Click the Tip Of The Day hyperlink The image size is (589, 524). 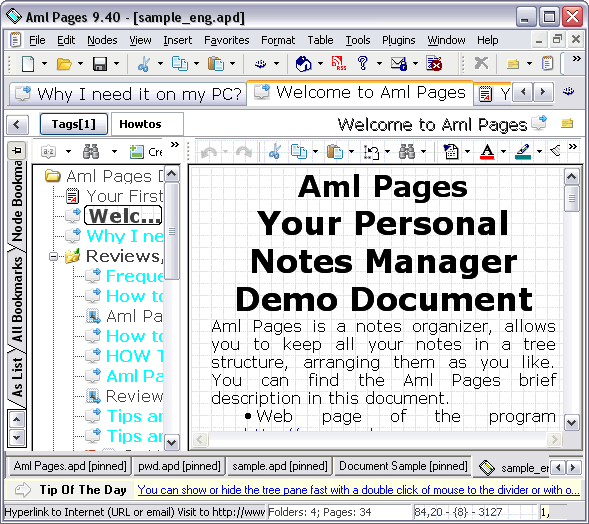coord(358,490)
